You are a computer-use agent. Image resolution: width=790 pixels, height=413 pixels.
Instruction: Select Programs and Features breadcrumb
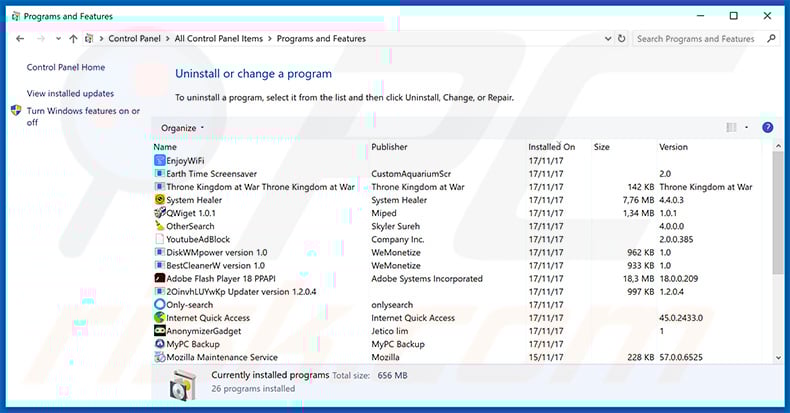[x=321, y=39]
